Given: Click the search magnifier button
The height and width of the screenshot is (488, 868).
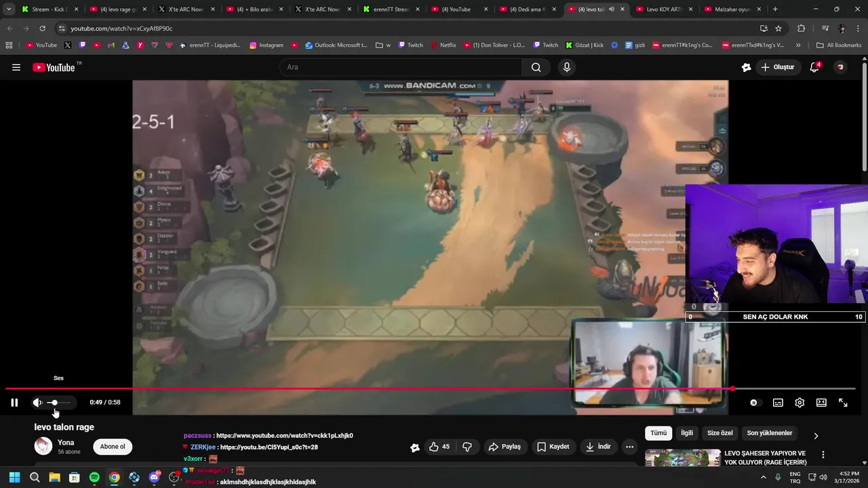Looking at the screenshot, I should tap(536, 67).
